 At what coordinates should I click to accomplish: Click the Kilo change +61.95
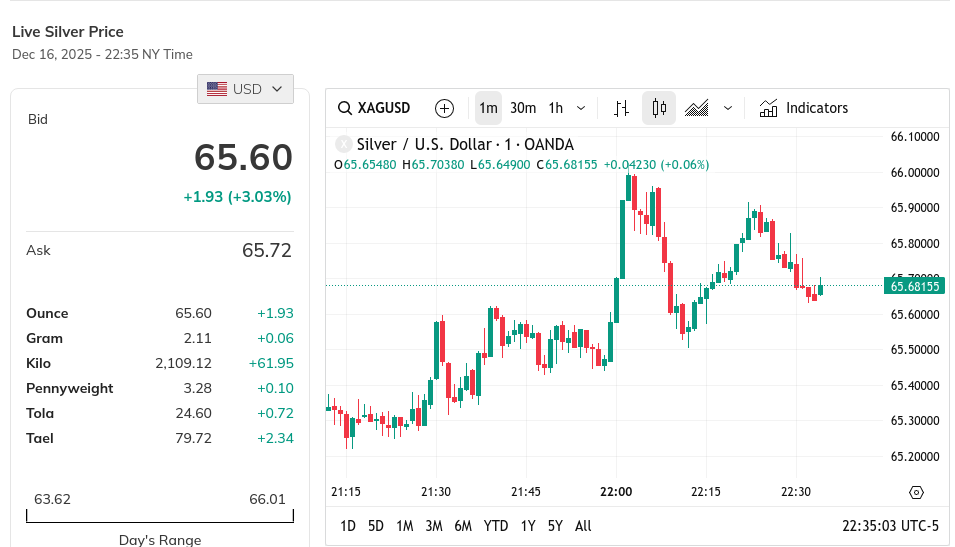coord(271,363)
